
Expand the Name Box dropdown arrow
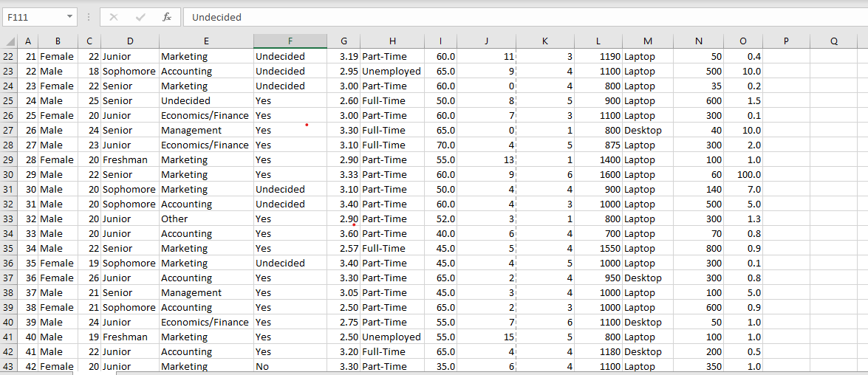pos(69,17)
